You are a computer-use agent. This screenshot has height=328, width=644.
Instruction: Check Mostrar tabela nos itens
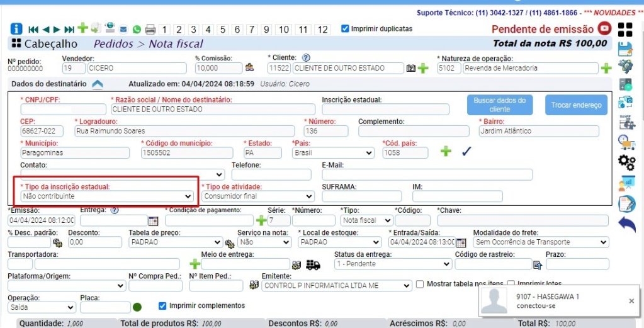pos(420,284)
